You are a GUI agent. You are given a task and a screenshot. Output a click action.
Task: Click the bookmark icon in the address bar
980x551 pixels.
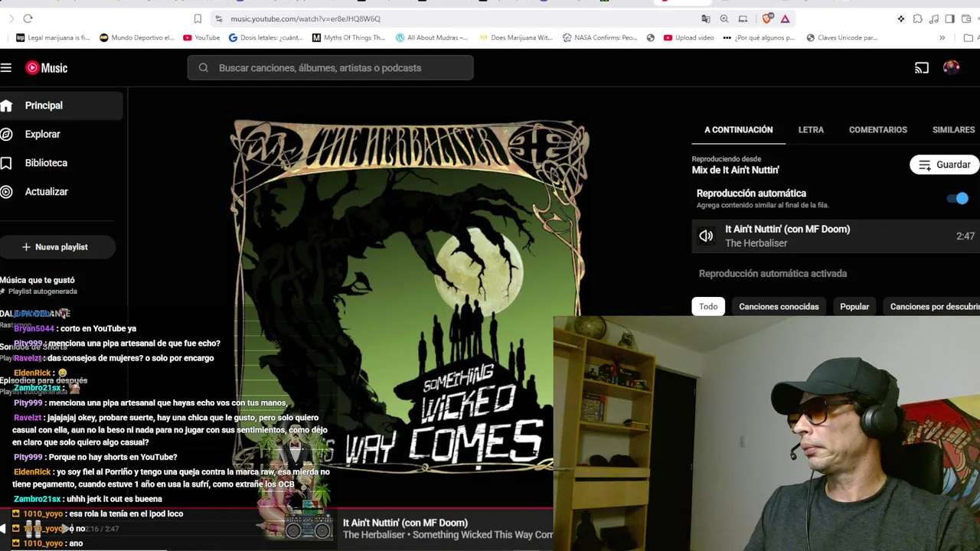coord(198,18)
